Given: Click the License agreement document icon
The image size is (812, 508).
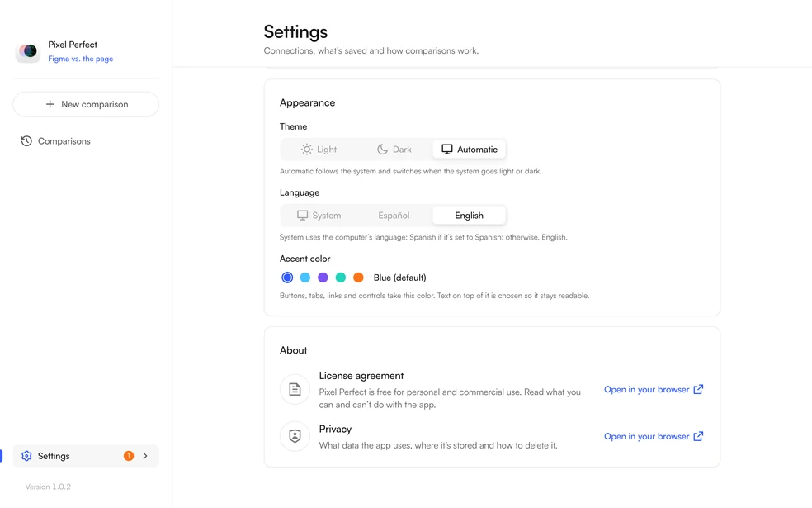Looking at the screenshot, I should [x=295, y=389].
